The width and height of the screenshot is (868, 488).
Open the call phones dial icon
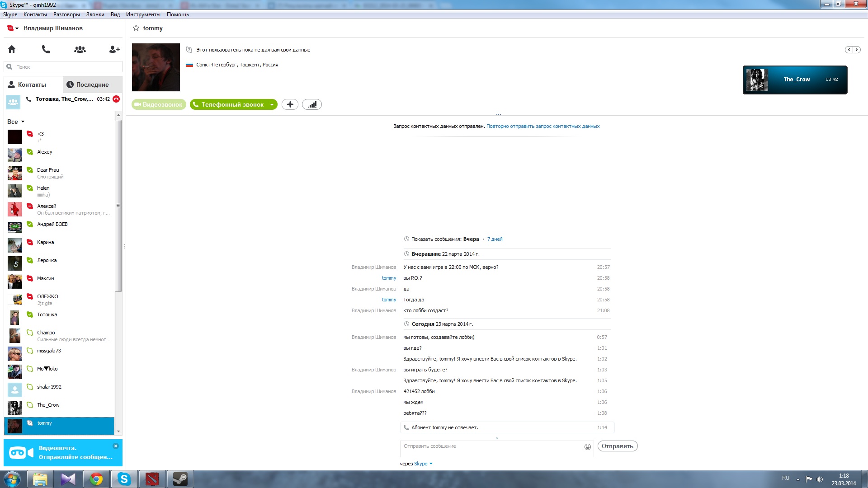46,49
